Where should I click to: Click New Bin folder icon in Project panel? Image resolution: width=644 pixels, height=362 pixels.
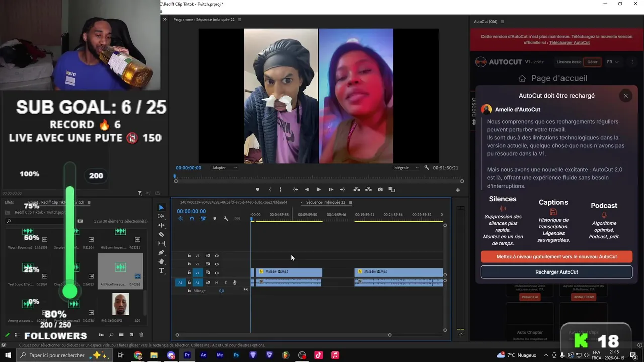[x=121, y=335]
